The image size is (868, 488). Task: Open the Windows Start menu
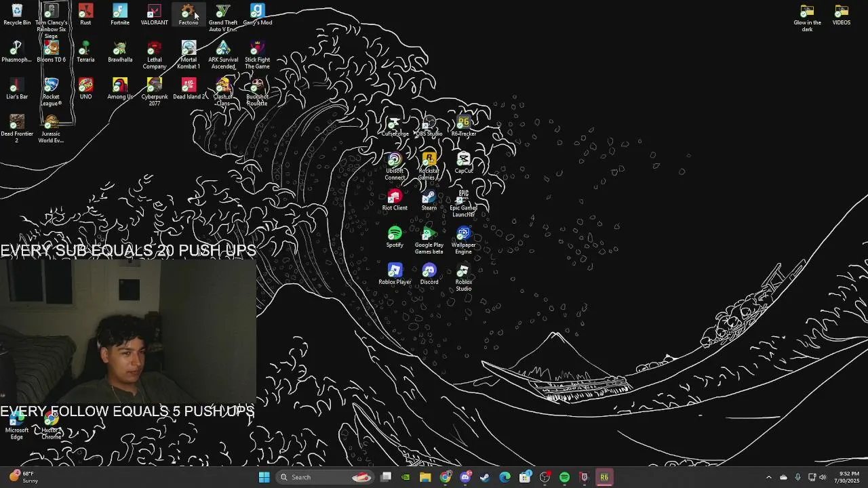coord(264,477)
